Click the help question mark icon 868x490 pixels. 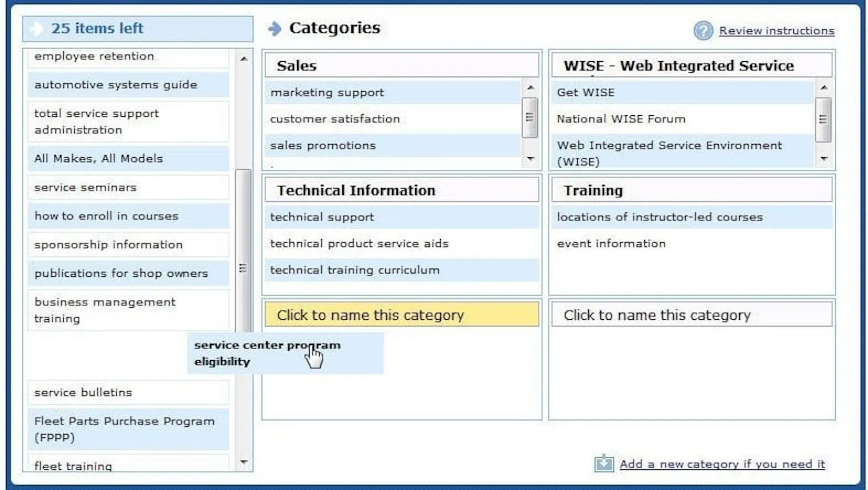click(703, 31)
